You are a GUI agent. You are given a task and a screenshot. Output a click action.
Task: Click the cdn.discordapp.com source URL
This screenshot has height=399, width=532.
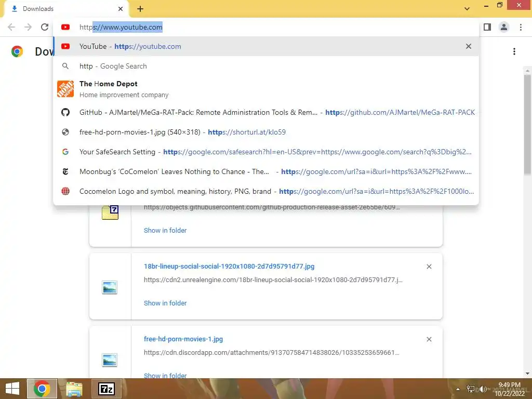click(271, 353)
